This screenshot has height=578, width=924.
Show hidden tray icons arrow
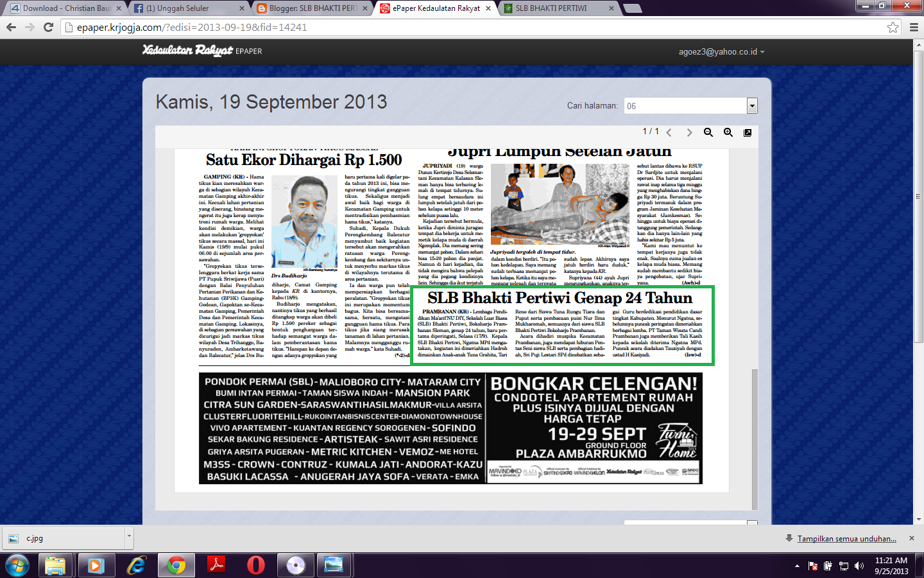click(x=797, y=566)
